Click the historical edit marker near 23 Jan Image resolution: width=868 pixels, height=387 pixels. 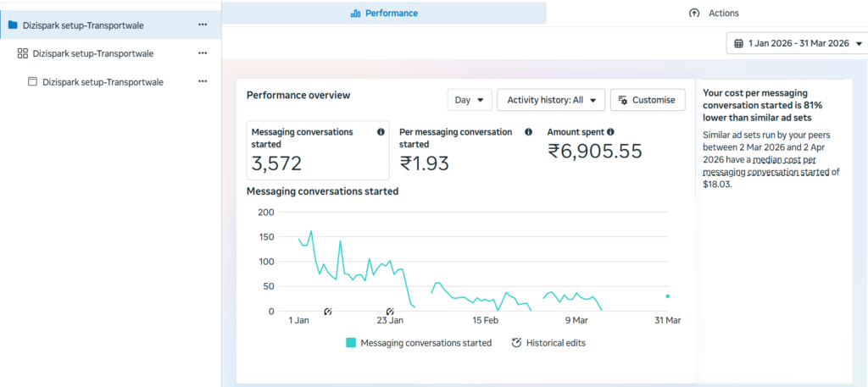pyautogui.click(x=390, y=312)
